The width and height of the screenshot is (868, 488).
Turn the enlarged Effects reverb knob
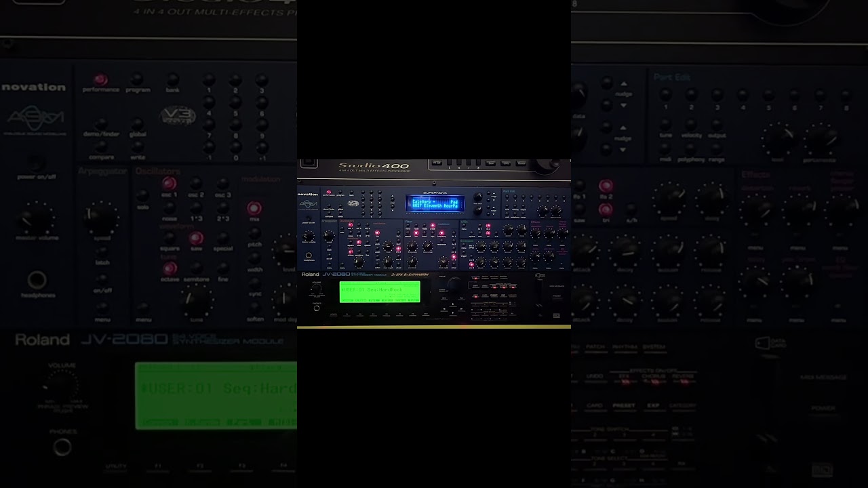(x=800, y=209)
